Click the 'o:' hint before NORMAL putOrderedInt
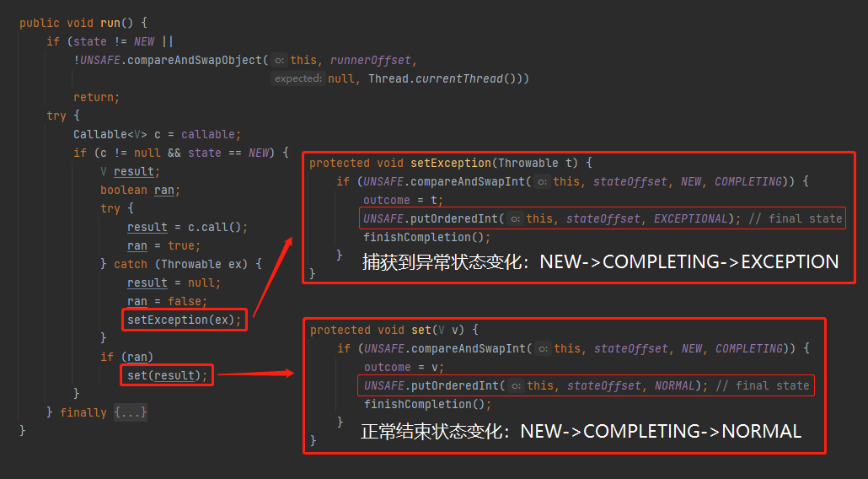Screen dimensions: 868x479 pos(517,386)
